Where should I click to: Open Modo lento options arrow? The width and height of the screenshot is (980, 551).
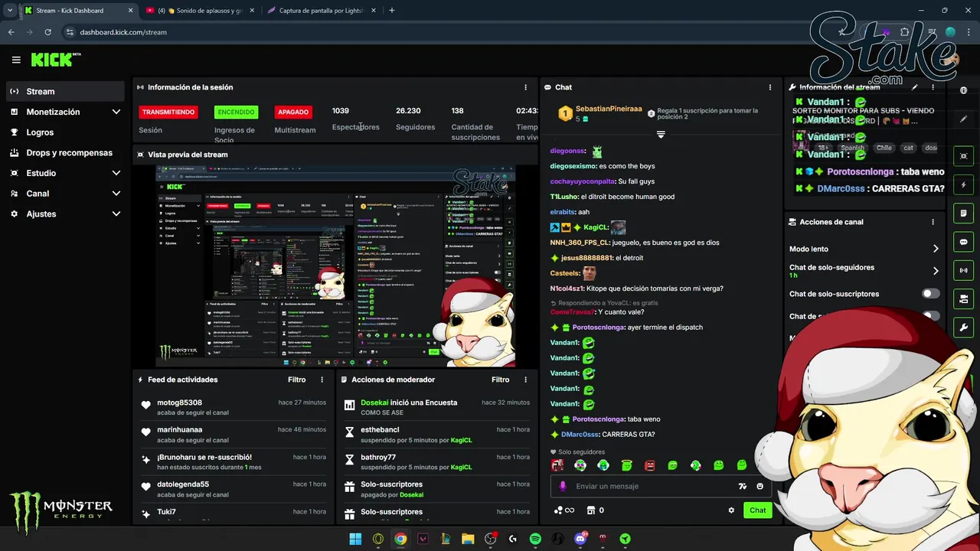point(936,249)
